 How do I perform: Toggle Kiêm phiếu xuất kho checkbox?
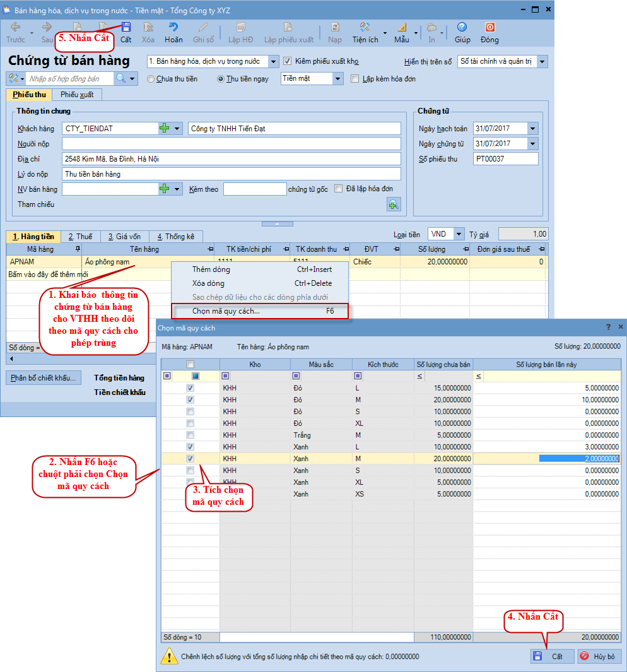[x=288, y=61]
